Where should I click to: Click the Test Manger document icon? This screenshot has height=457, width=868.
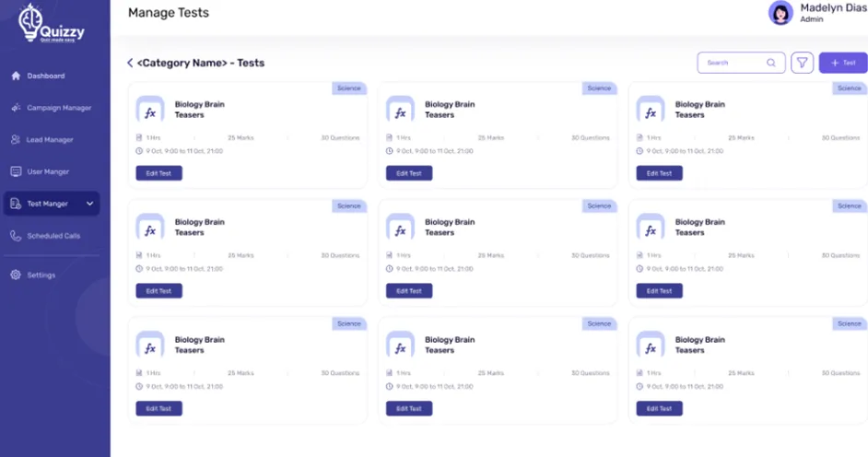[16, 204]
